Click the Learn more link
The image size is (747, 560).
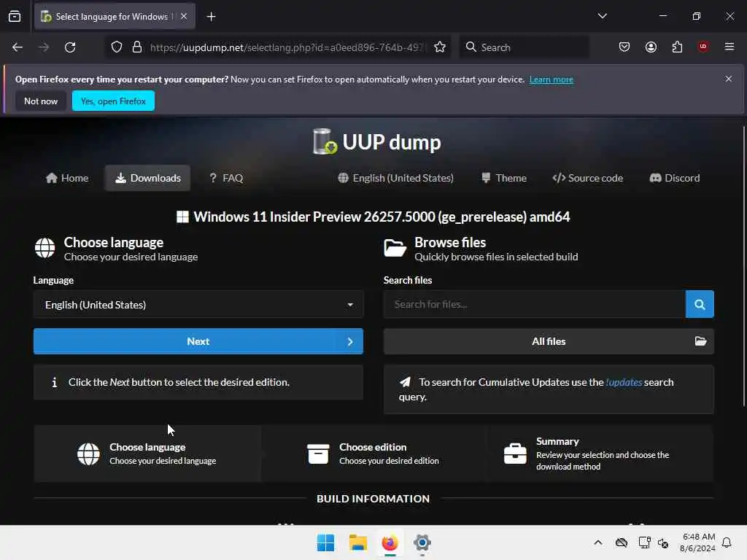point(551,79)
